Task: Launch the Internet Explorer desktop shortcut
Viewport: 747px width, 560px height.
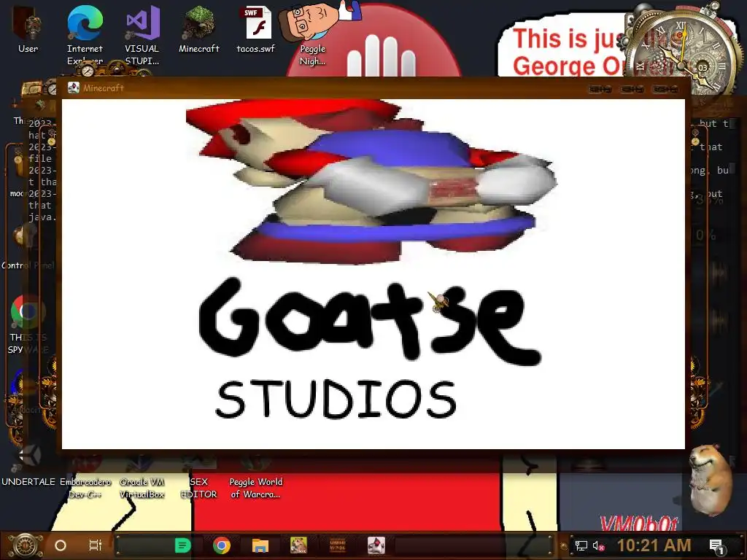Action: pyautogui.click(x=85, y=34)
